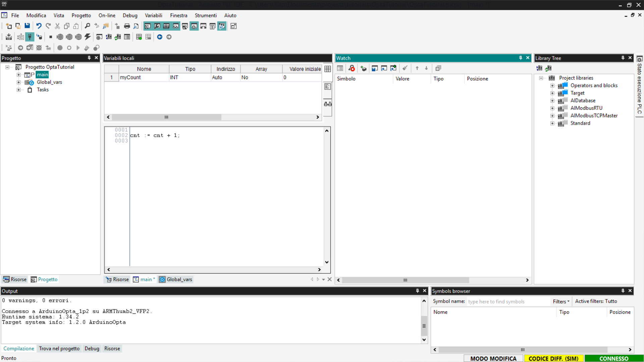
Task: Toggle the Connect to target plug button
Action: (30, 37)
